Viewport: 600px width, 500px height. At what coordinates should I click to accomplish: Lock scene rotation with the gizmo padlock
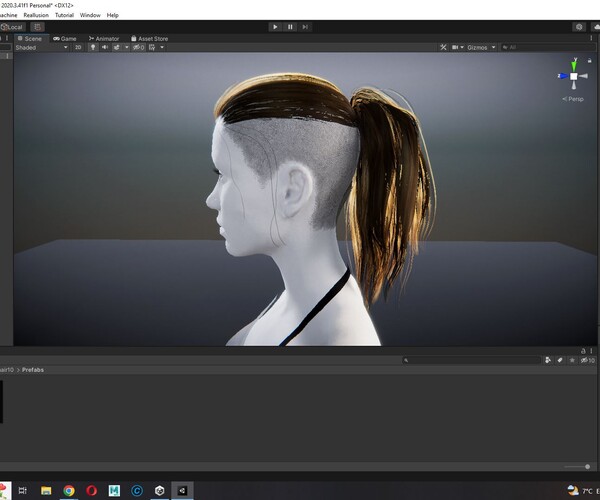tap(590, 60)
